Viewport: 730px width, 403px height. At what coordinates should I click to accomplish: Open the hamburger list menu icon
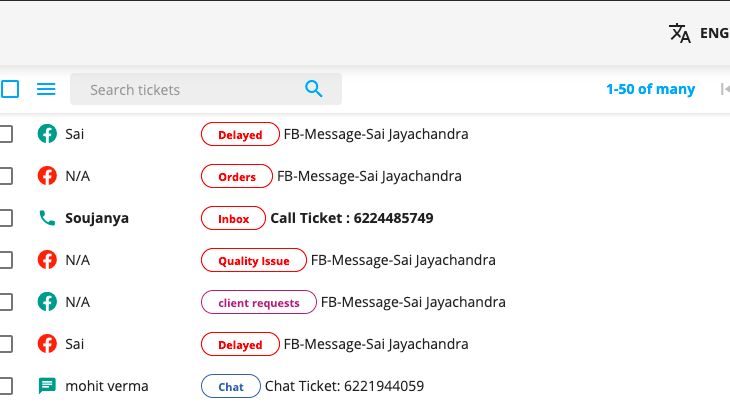(x=46, y=89)
